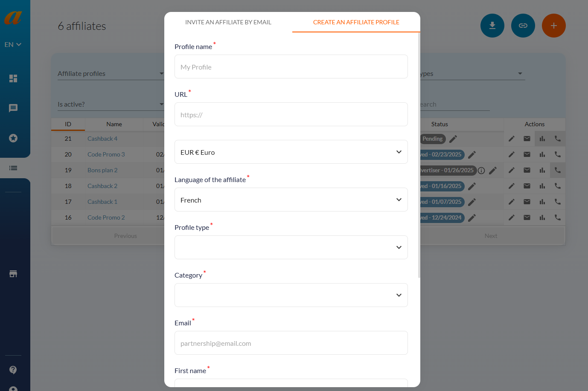Open the messages icon in the sidebar
This screenshot has height=391, width=588.
pyautogui.click(x=13, y=108)
